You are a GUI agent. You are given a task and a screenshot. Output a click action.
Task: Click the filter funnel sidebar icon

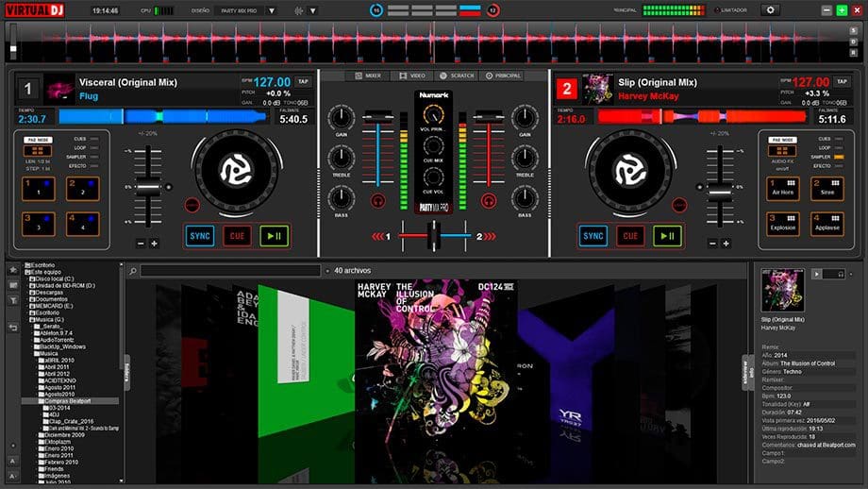pos(12,300)
